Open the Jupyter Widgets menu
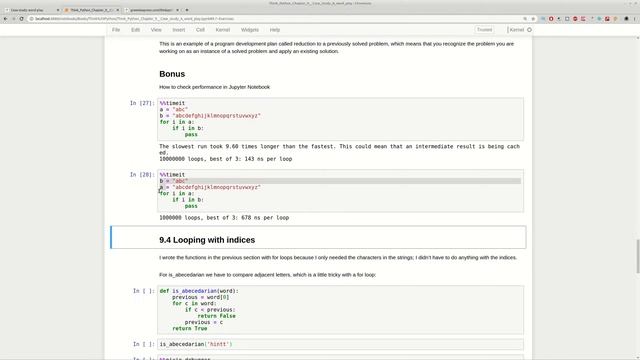This screenshot has width=640, height=360. coord(250,30)
